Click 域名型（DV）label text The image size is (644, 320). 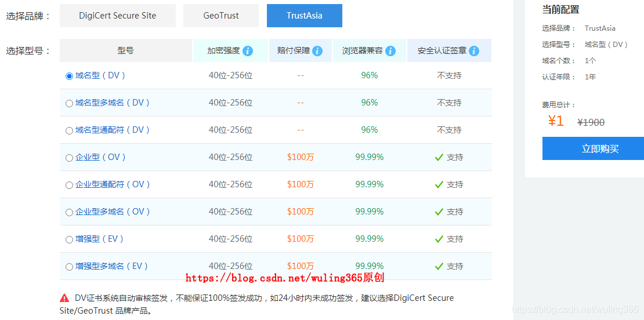100,75
